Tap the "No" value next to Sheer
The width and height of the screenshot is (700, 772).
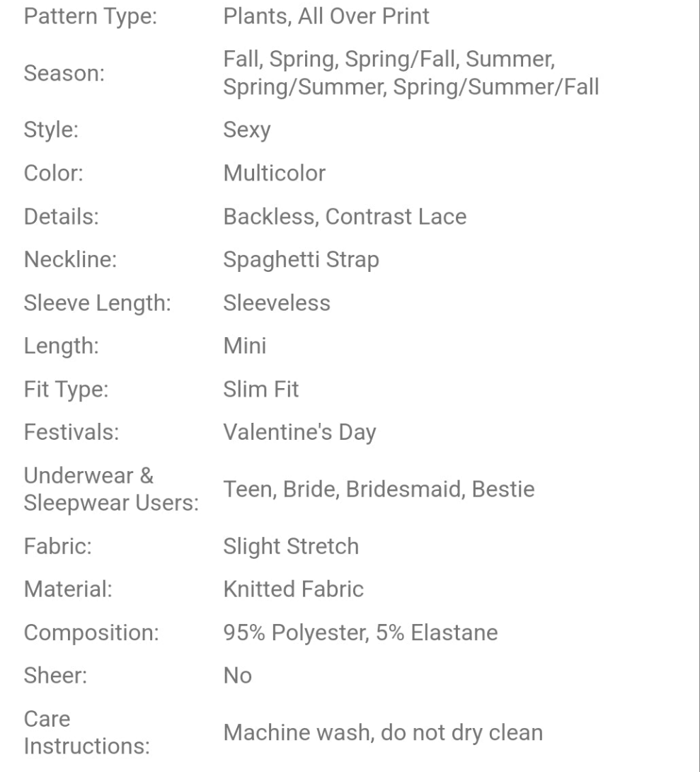tap(237, 676)
